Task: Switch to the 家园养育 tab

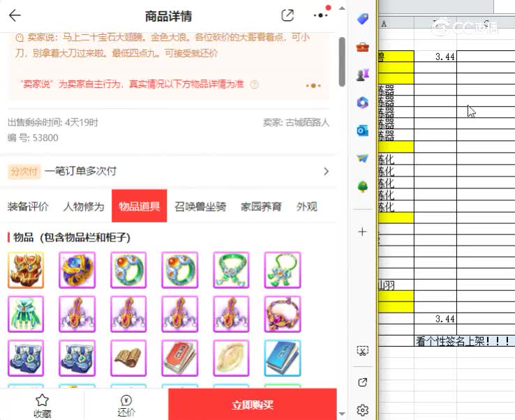Action: click(x=261, y=207)
